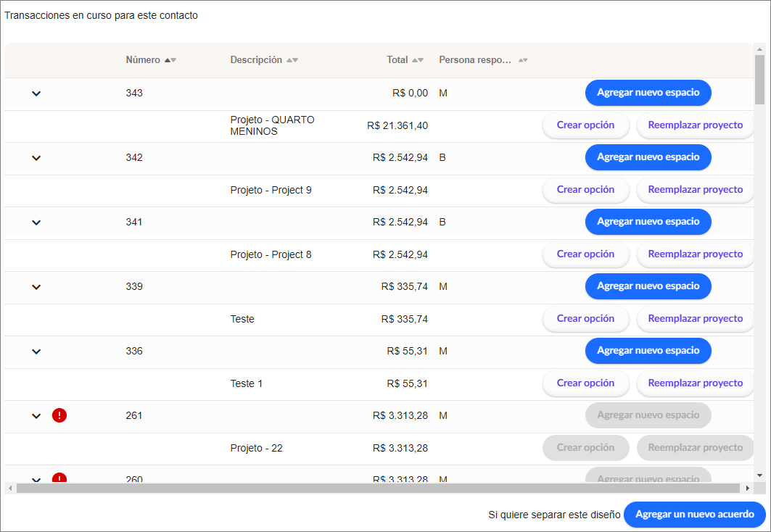Screen dimensions: 771x532
Task: Select transaction number 336
Action: click(134, 351)
